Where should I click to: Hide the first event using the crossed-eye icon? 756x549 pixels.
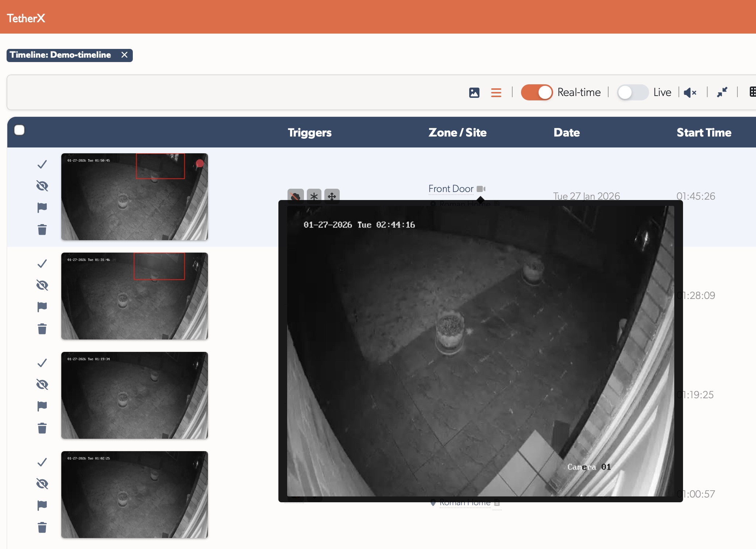point(42,186)
